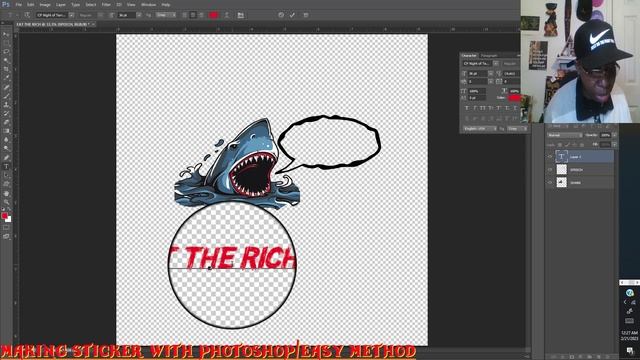Select the Path Selection tool
This screenshot has width=640, height=360.
(6, 175)
